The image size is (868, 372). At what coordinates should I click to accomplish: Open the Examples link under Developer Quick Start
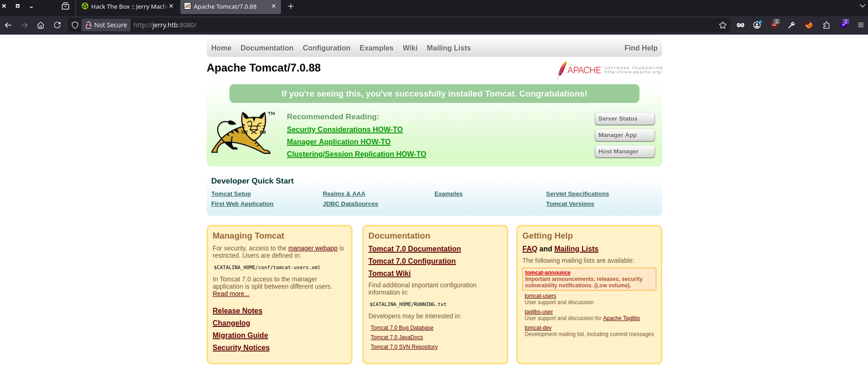click(x=449, y=194)
